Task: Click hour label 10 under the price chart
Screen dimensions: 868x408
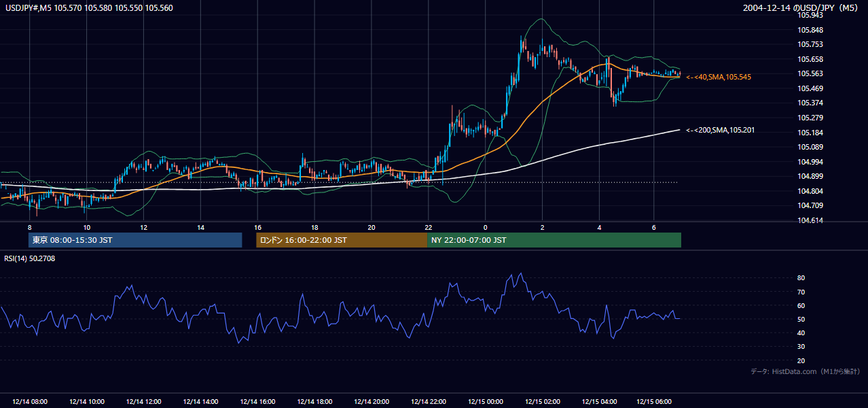Action: tap(87, 227)
